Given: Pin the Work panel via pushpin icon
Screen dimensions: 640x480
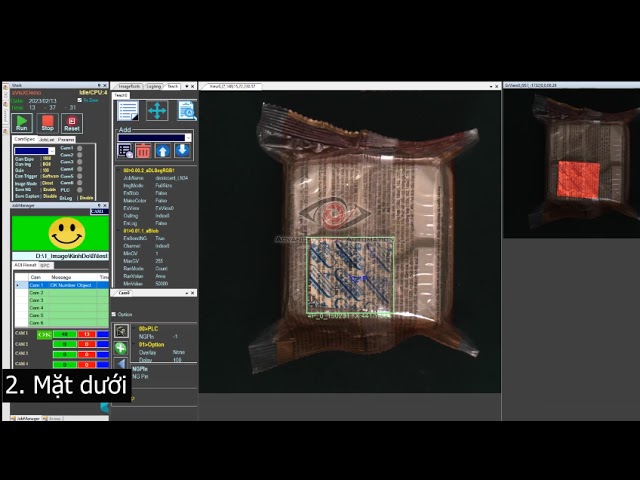Looking at the screenshot, I should coord(99,85).
